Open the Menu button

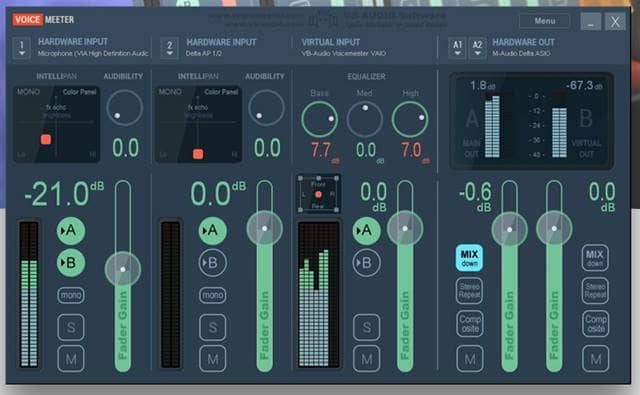544,20
